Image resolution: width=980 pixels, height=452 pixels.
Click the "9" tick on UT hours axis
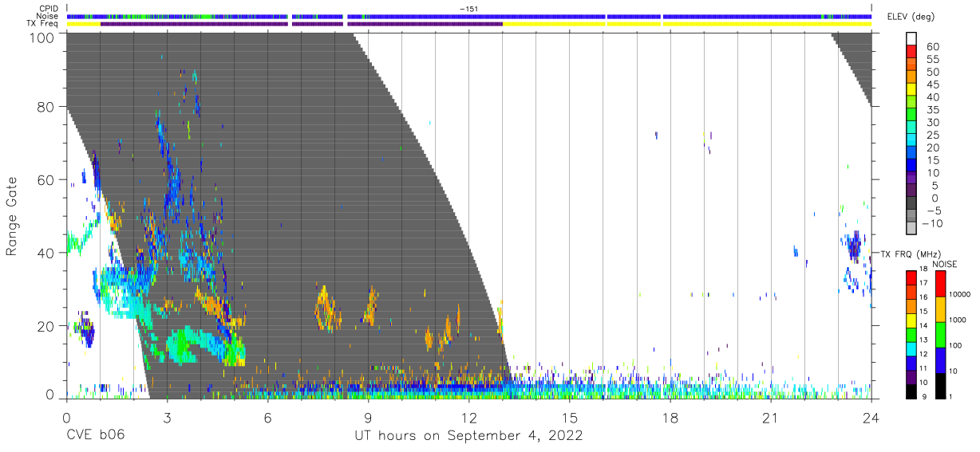tap(368, 418)
